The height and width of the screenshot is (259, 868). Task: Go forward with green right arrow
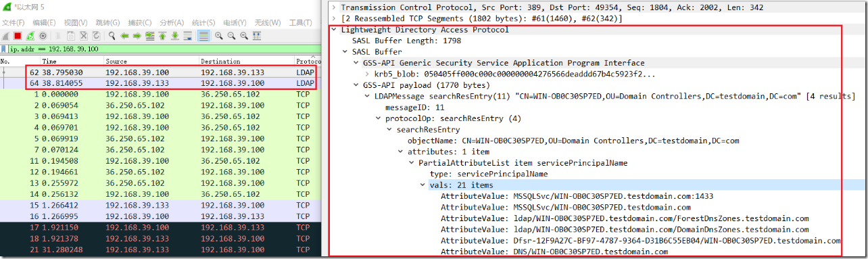pyautogui.click(x=137, y=36)
